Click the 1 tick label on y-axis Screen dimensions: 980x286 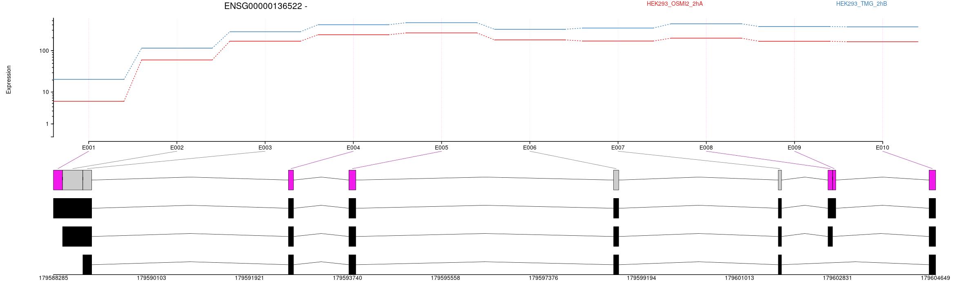pyautogui.click(x=47, y=124)
